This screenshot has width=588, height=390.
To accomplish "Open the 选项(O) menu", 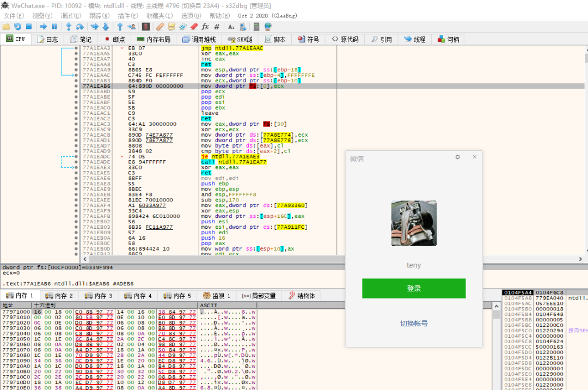I will pyautogui.click(x=191, y=16).
